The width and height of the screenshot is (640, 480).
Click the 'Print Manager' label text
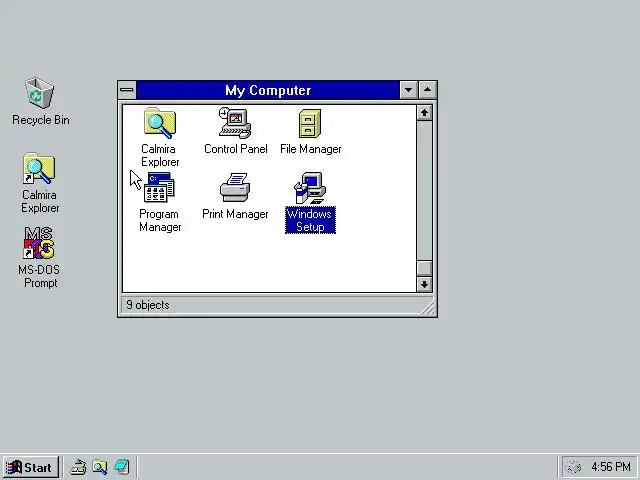click(235, 214)
